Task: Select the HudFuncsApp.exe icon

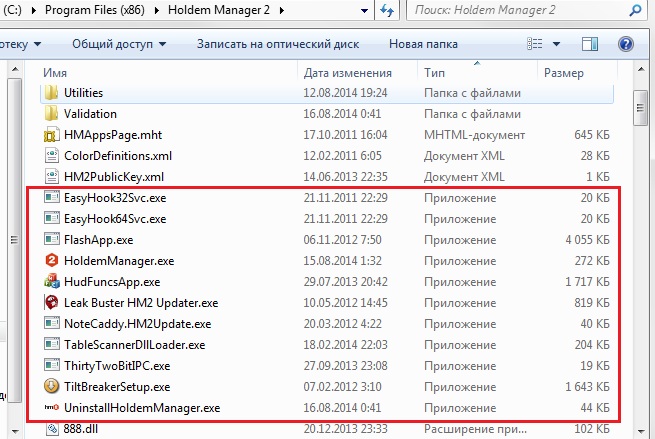Action: tap(52, 282)
